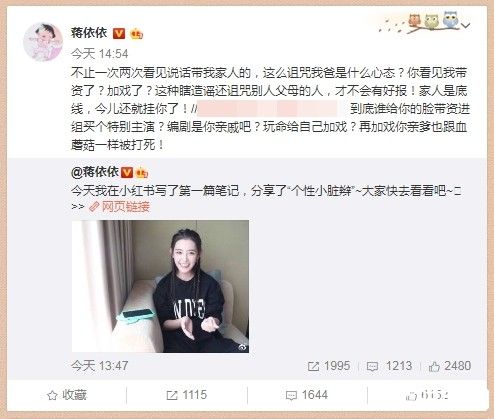Viewport: 494px width, 419px height.
Task: Click the verified V badge in quoted post
Action: coord(127,173)
